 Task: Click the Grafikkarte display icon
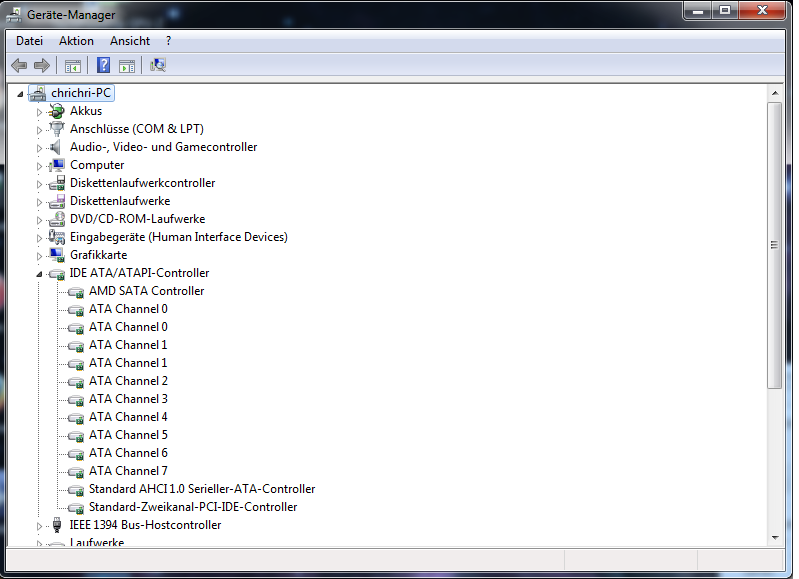[57, 255]
